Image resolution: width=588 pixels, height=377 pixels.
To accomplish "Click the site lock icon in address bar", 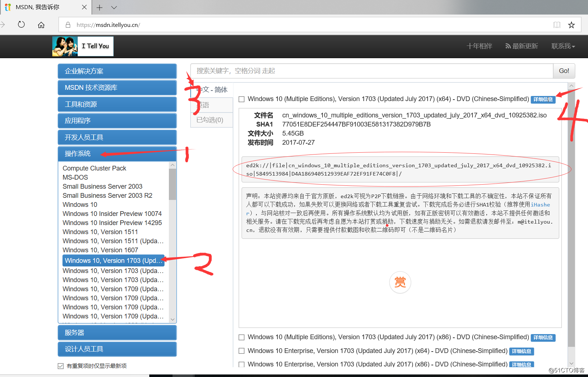I will pyautogui.click(x=68, y=25).
